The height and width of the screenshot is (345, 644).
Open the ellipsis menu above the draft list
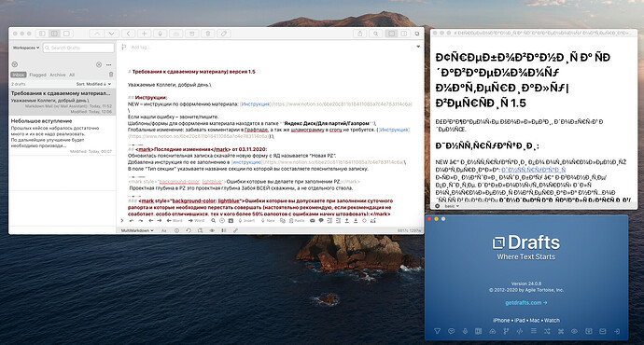pyautogui.click(x=109, y=65)
